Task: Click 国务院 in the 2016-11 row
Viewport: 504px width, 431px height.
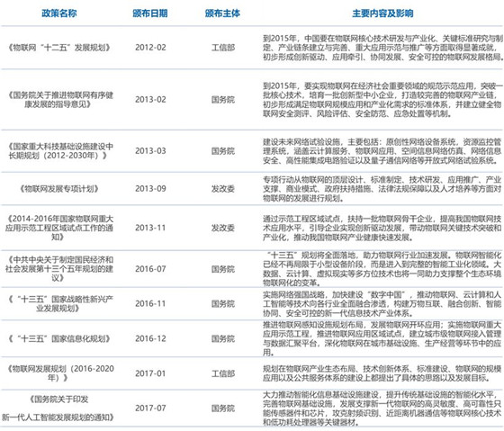Action: (223, 304)
